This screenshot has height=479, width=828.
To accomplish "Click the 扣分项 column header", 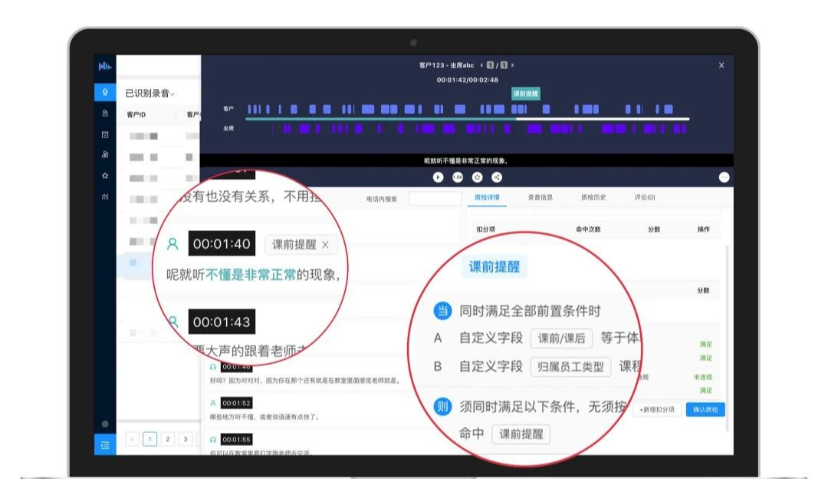I will pos(486,229).
